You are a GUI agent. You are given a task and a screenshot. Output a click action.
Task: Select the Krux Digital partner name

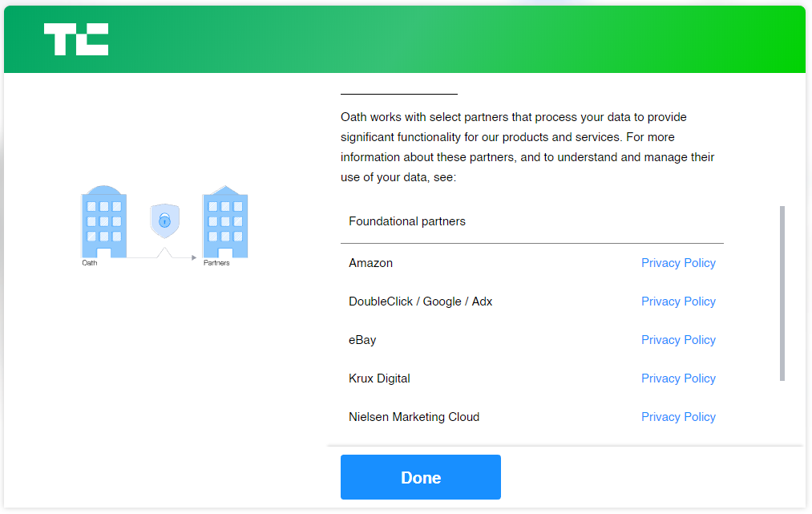[379, 378]
